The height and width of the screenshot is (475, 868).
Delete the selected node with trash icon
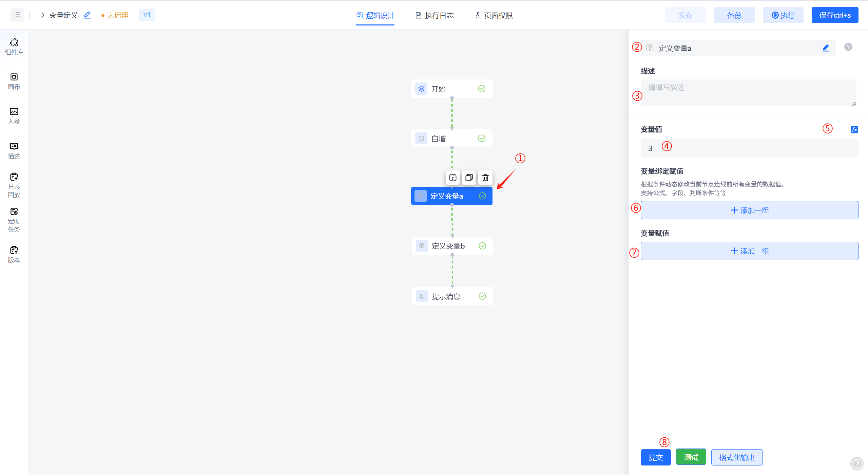click(485, 178)
